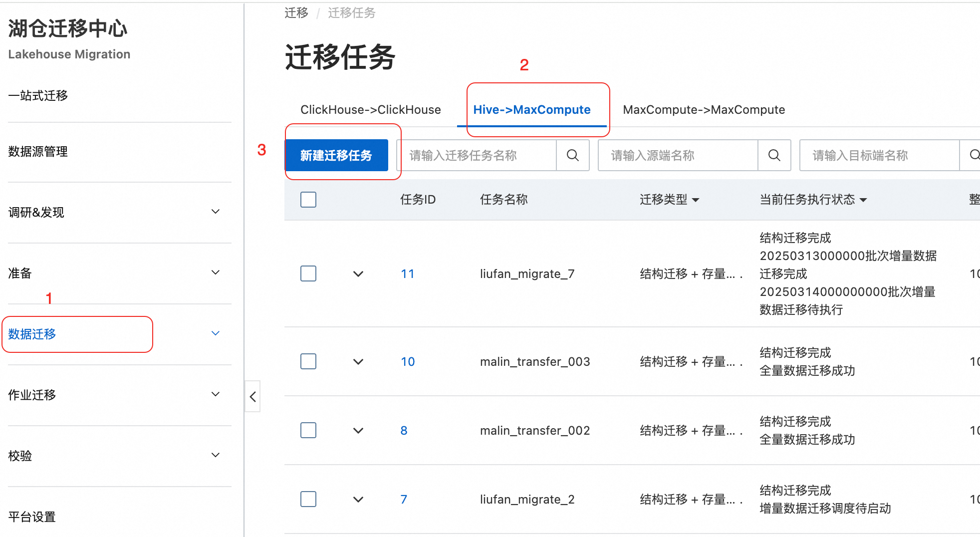Focus the migration task name search field
The width and height of the screenshot is (980, 537).
pos(477,155)
